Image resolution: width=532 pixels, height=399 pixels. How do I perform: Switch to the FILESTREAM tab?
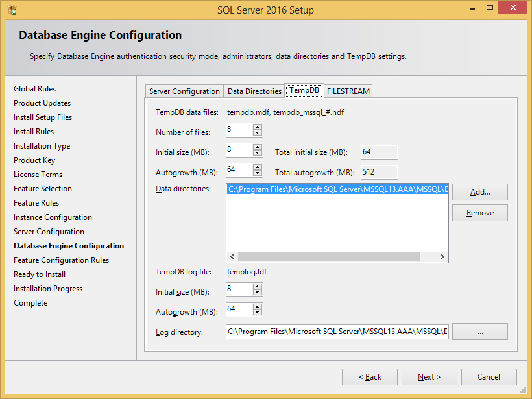pyautogui.click(x=348, y=91)
